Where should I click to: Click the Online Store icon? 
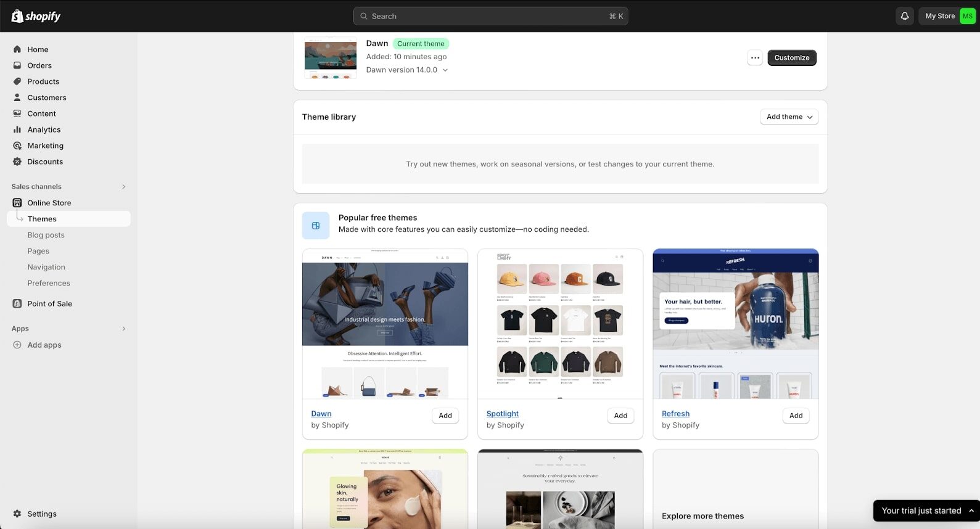click(17, 203)
